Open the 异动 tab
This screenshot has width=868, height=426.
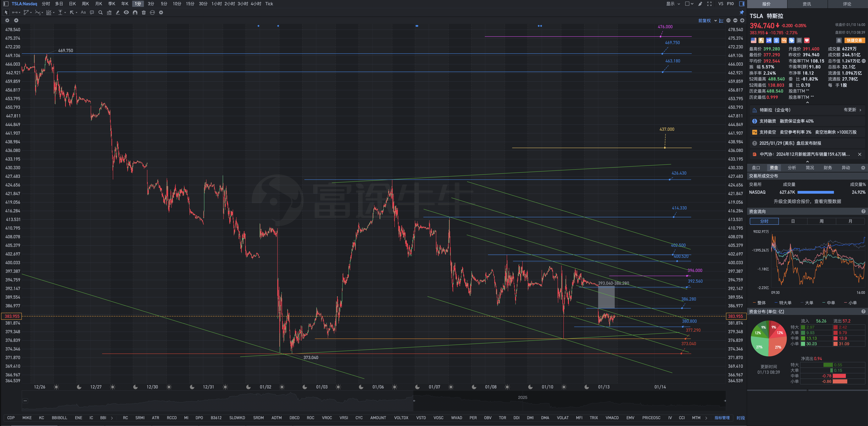[846, 168]
